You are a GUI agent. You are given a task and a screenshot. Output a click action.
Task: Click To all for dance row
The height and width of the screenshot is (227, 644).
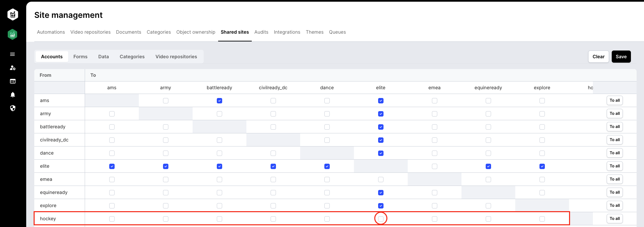pyautogui.click(x=614, y=153)
